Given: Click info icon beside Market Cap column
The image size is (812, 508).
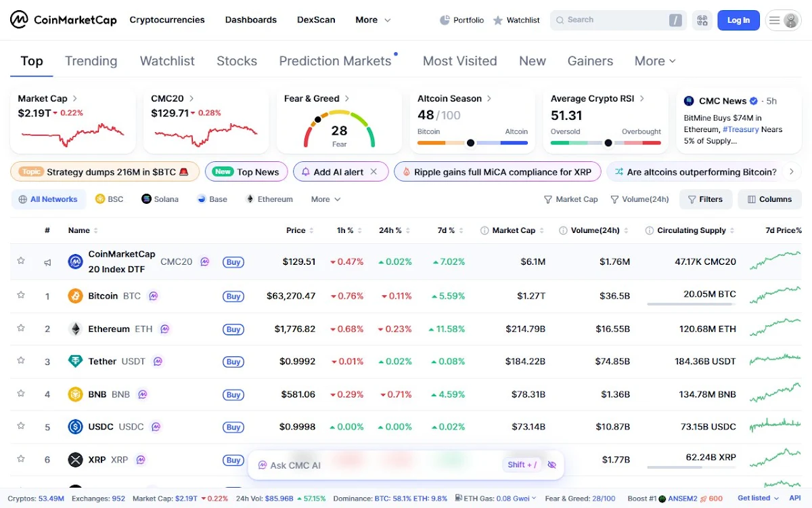Looking at the screenshot, I should coord(484,230).
